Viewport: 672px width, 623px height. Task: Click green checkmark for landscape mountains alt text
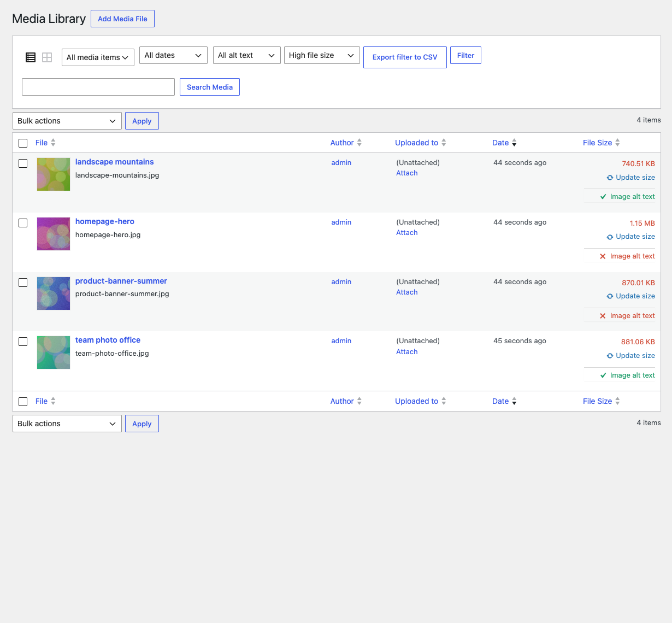603,197
